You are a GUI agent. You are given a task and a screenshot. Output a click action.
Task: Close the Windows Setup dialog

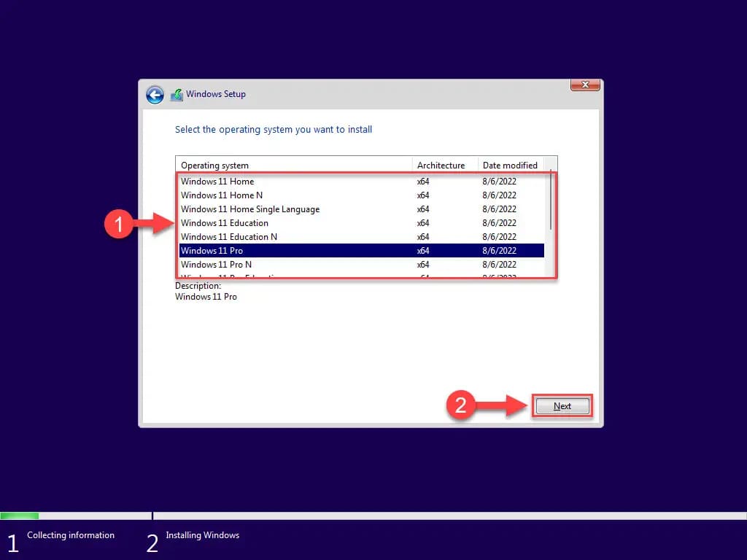coord(585,85)
